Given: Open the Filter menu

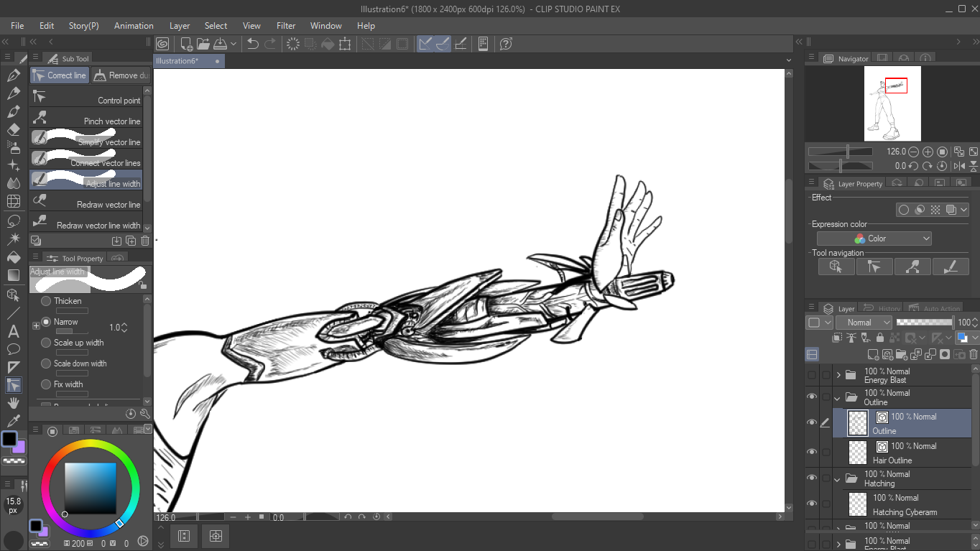Looking at the screenshot, I should tap(286, 26).
